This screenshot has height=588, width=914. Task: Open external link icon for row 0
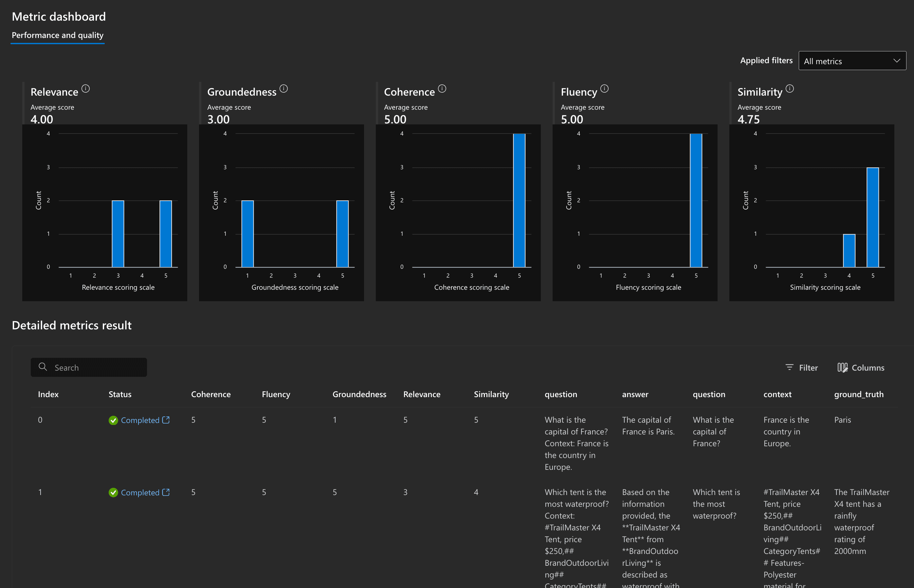(166, 420)
